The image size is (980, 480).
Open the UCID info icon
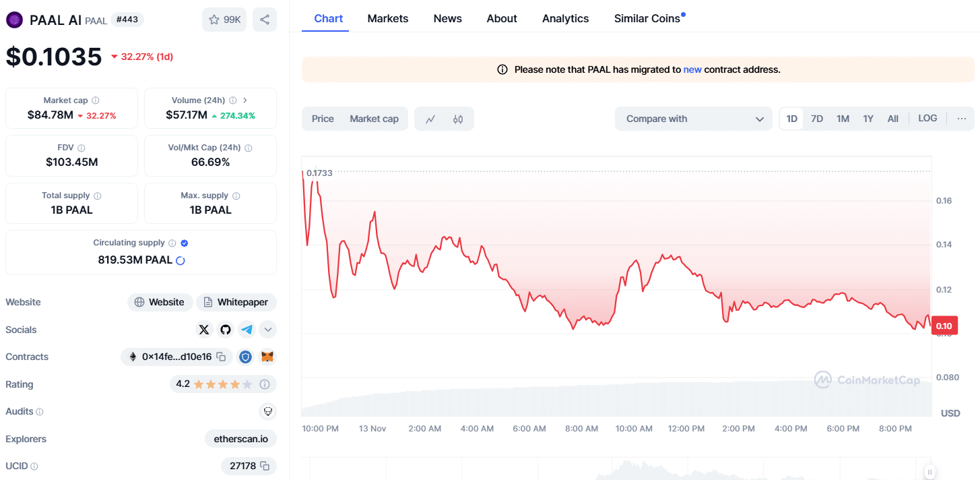34,466
